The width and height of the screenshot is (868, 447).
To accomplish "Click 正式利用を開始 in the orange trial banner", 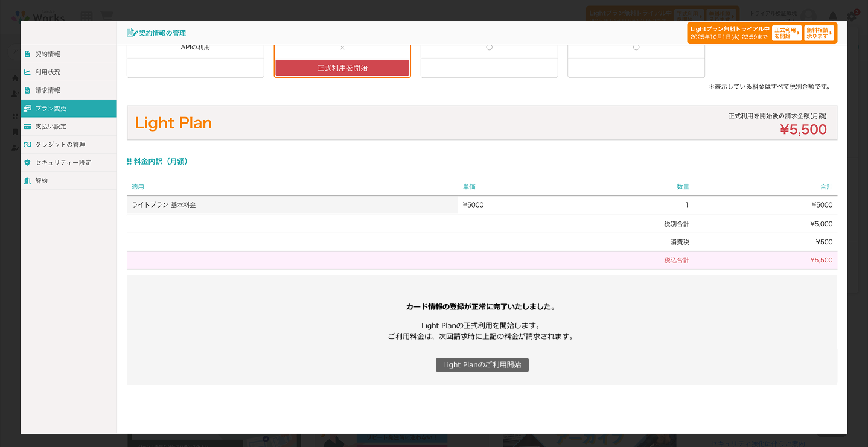I will tap(786, 33).
